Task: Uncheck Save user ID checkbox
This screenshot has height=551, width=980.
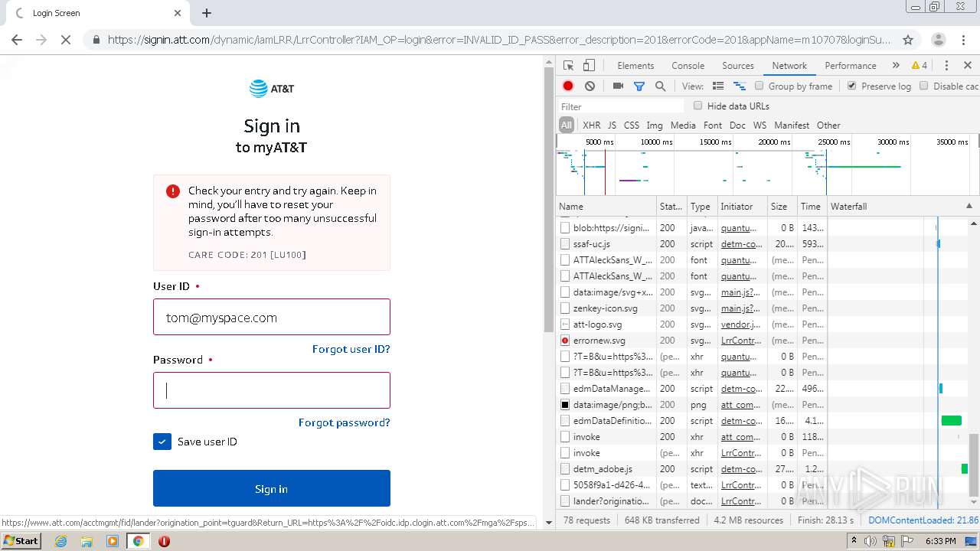Action: pyautogui.click(x=162, y=442)
